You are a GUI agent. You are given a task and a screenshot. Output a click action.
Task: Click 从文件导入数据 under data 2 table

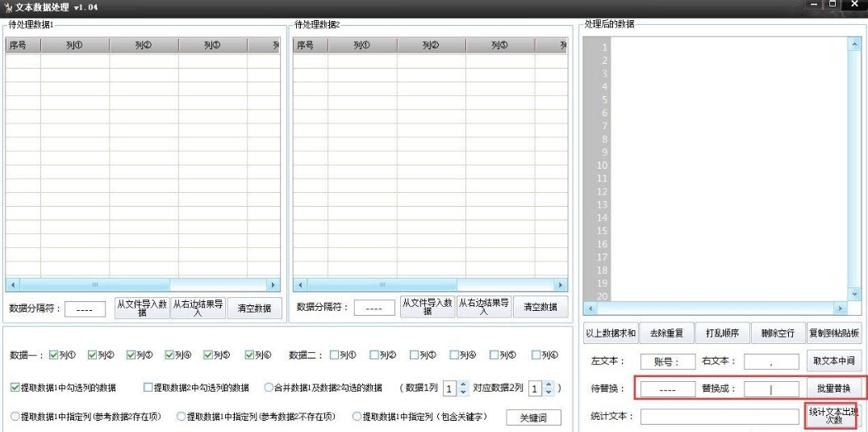tap(428, 307)
